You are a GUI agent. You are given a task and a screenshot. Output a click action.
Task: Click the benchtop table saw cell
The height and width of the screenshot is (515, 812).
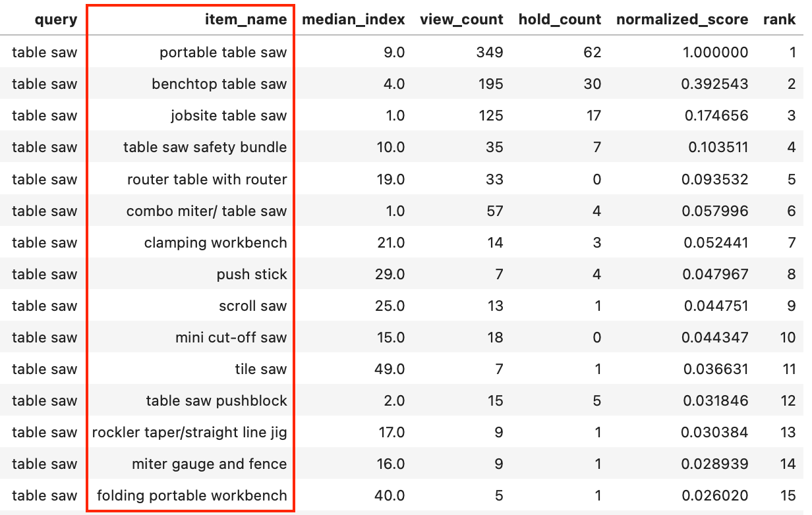219,84
